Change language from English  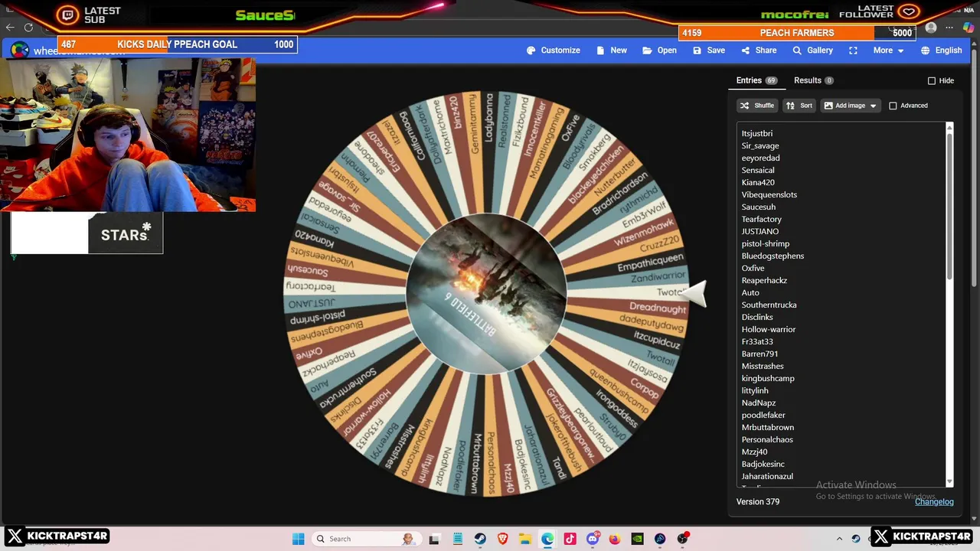[x=941, y=51]
